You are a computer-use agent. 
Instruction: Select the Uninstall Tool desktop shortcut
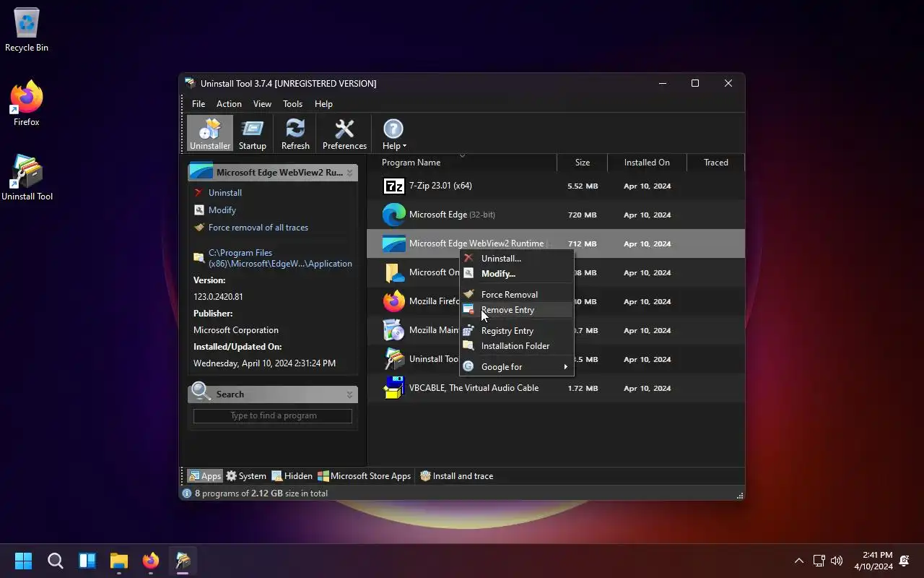[x=27, y=178]
